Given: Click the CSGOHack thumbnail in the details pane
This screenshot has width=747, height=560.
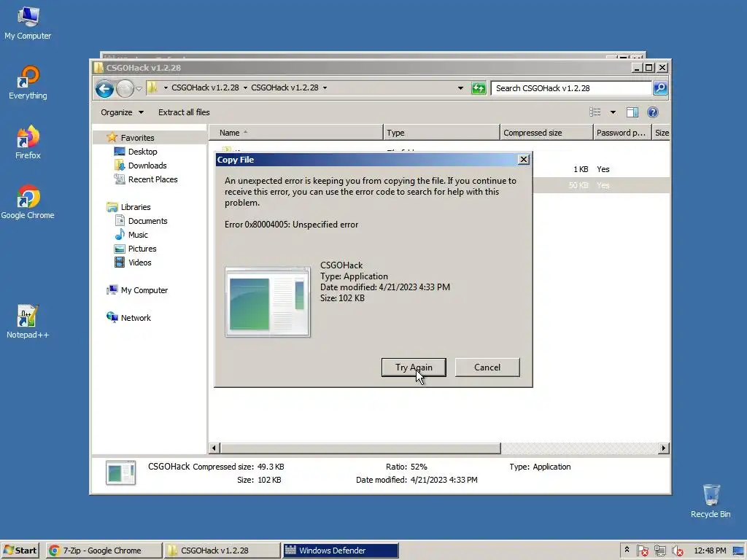Looking at the screenshot, I should pyautogui.click(x=120, y=472).
